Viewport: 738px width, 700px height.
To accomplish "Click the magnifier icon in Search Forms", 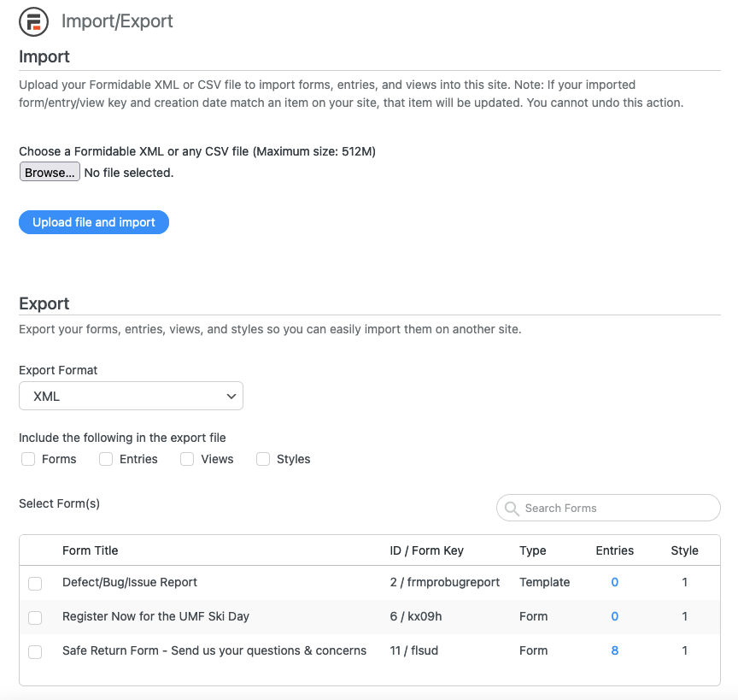I will coord(512,509).
